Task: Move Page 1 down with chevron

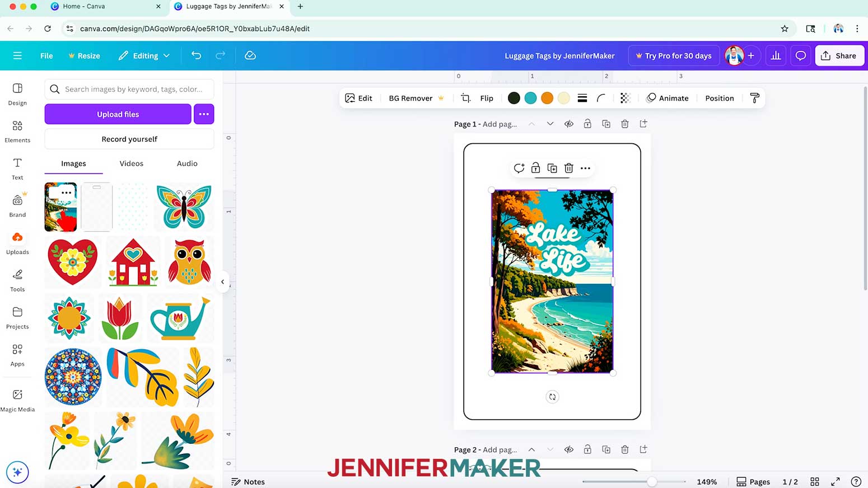Action: (x=550, y=124)
